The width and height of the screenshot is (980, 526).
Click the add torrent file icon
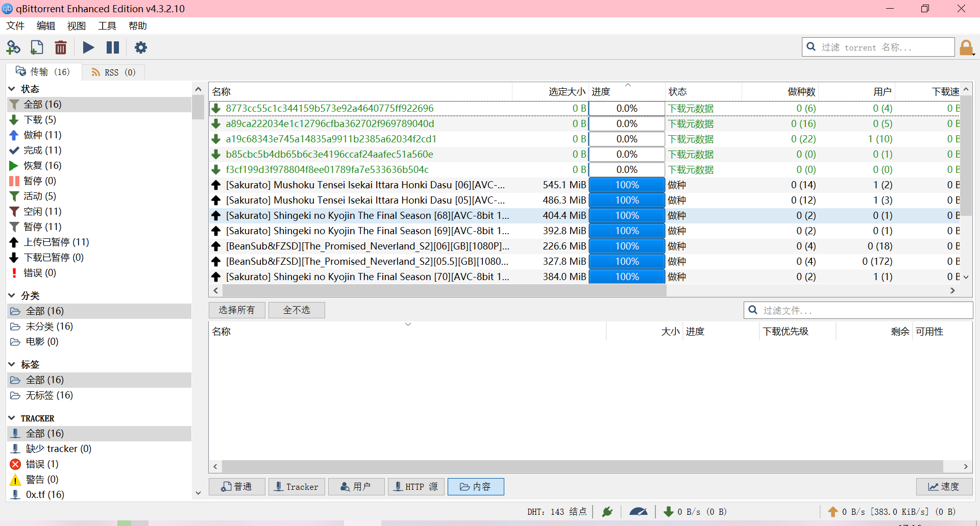click(37, 47)
